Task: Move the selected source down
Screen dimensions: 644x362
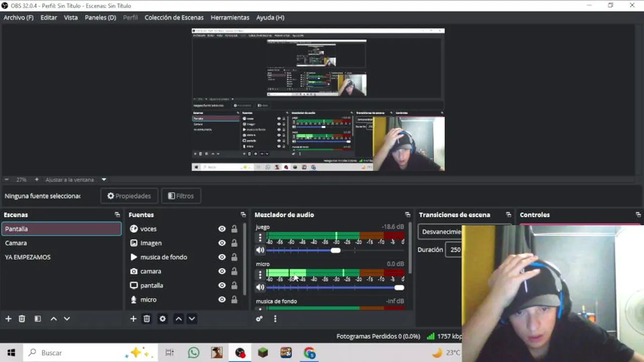Action: coord(192,319)
